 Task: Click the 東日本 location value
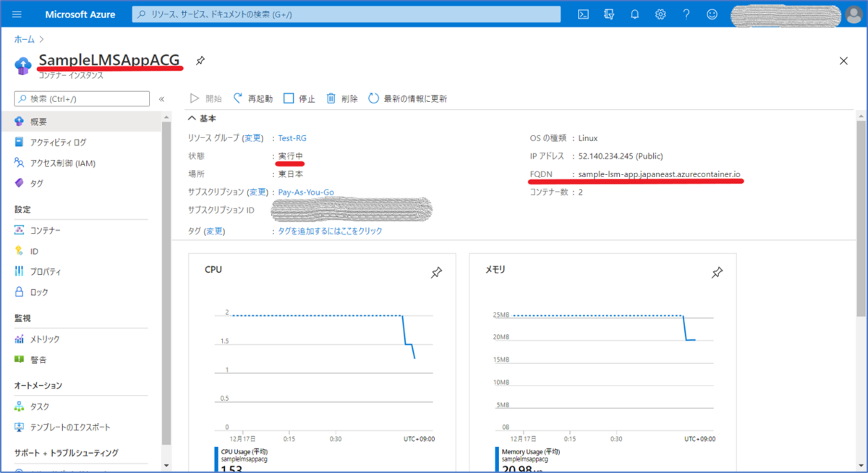tap(291, 174)
